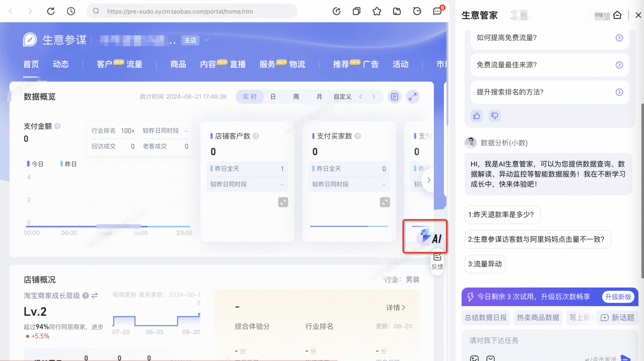Click the browser URL address bar

pos(192,11)
